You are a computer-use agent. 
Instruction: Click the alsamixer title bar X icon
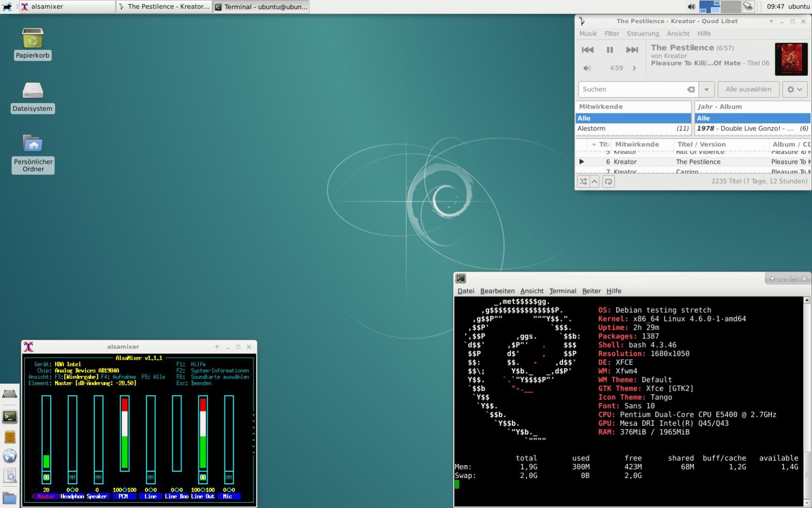[29, 347]
